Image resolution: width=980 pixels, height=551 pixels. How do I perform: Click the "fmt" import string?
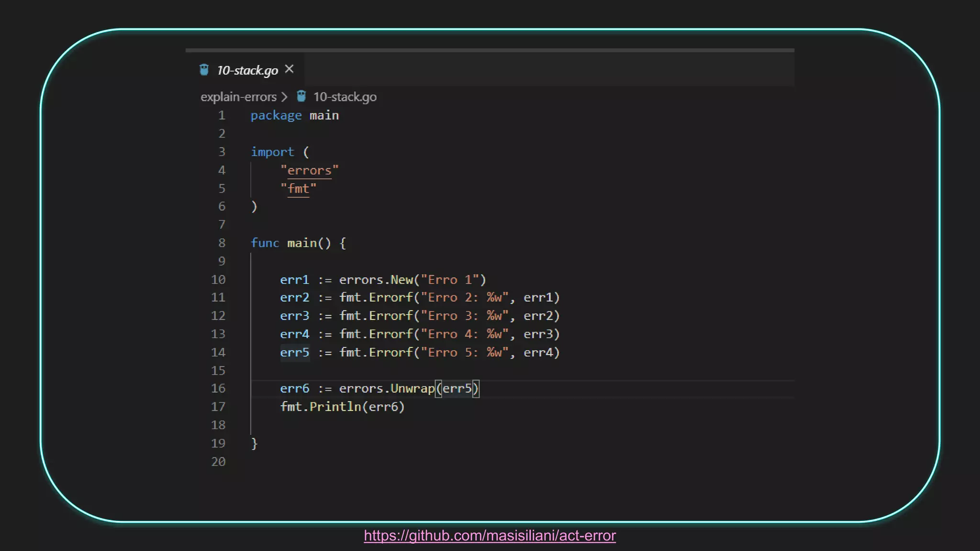tap(299, 188)
